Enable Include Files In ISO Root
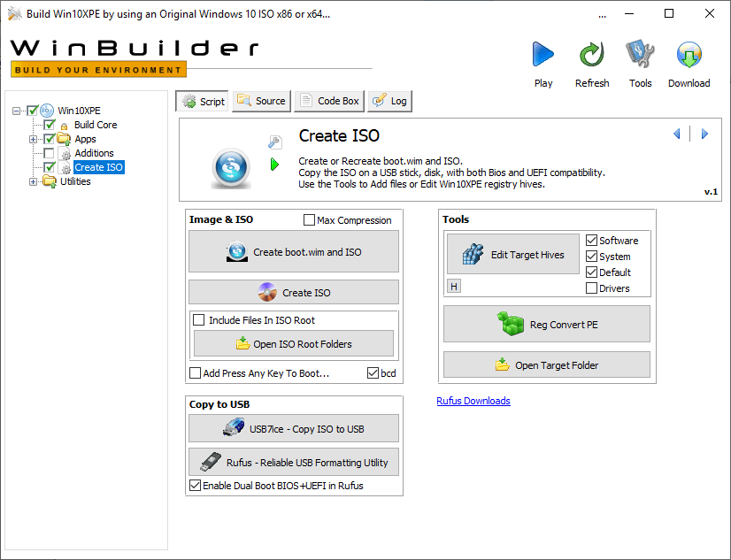This screenshot has width=731, height=560. (x=198, y=320)
